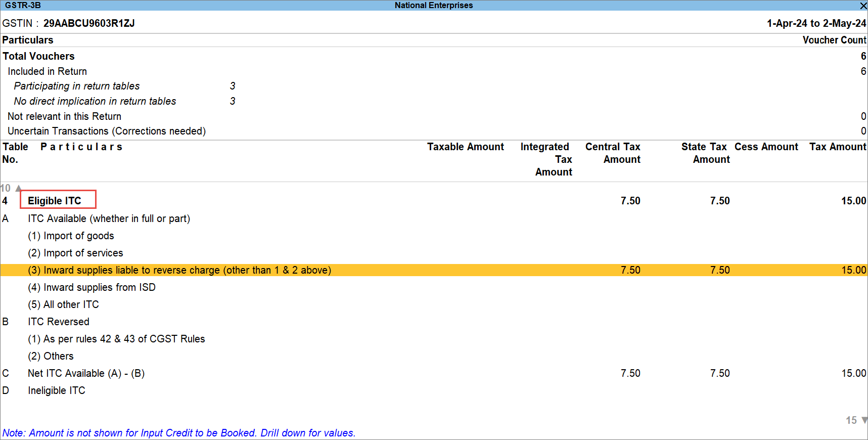Viewport: 868px width, 440px height.
Task: Select All other ITC row
Action: click(x=63, y=304)
